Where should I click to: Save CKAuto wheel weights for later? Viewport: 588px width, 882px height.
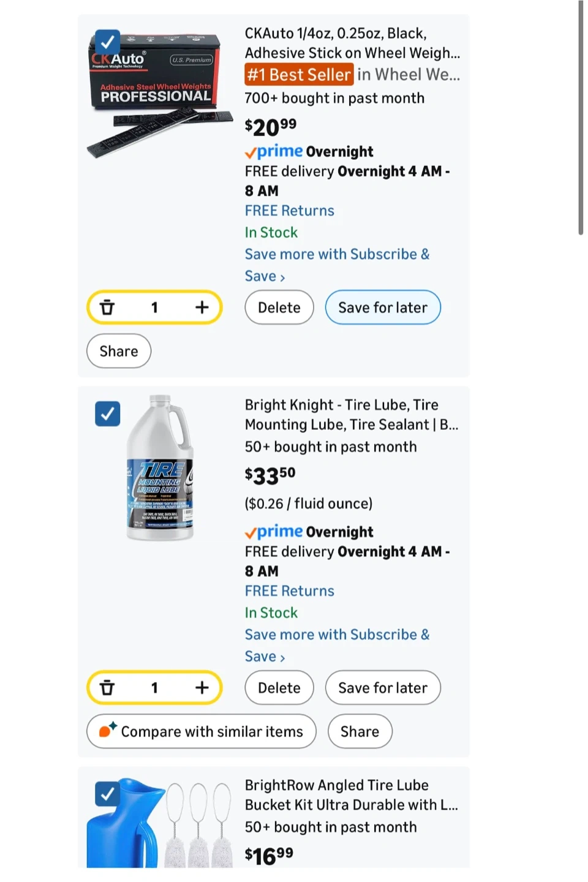coord(383,307)
